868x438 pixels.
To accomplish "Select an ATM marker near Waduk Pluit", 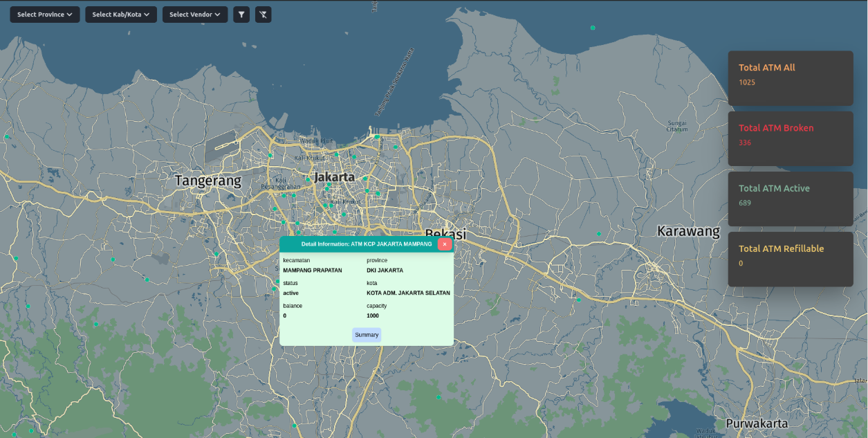I will tap(335, 154).
